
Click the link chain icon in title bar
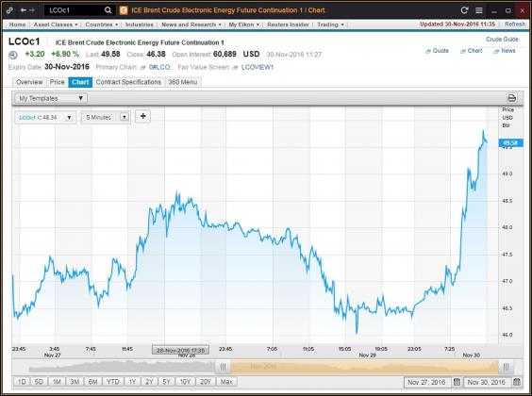[9, 10]
